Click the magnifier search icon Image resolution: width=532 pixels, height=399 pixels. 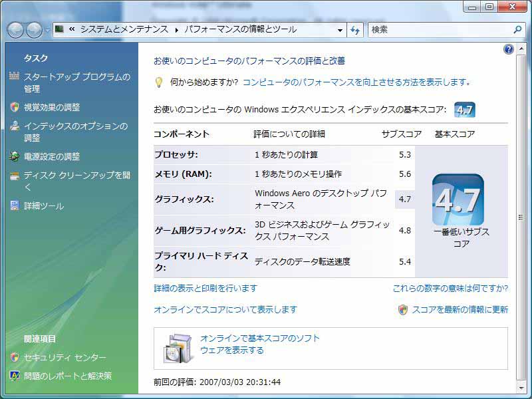pos(517,30)
